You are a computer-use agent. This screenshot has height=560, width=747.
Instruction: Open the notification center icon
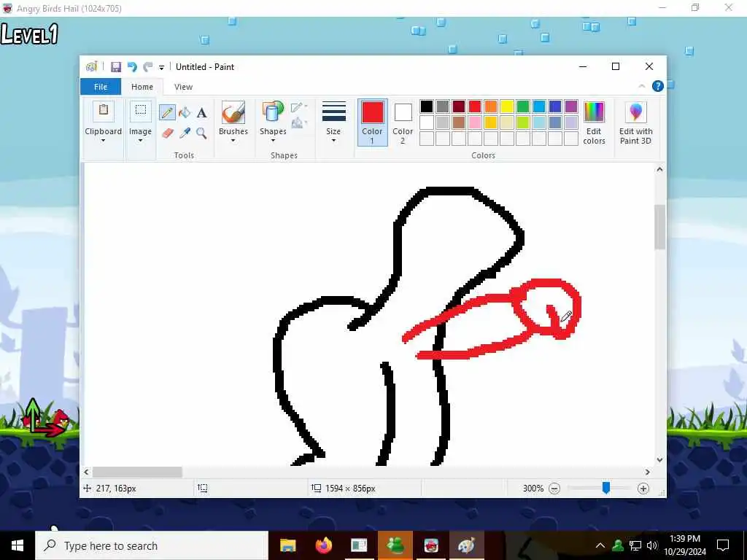(x=723, y=545)
